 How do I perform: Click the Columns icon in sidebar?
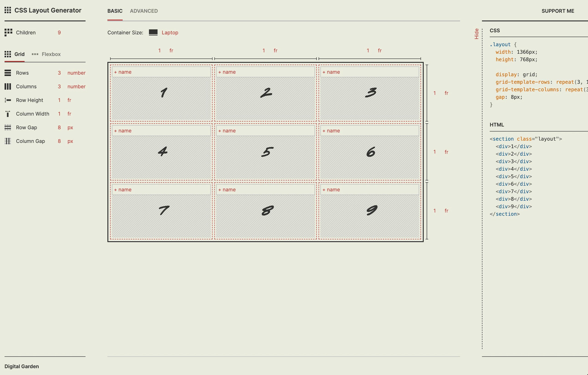tap(8, 86)
